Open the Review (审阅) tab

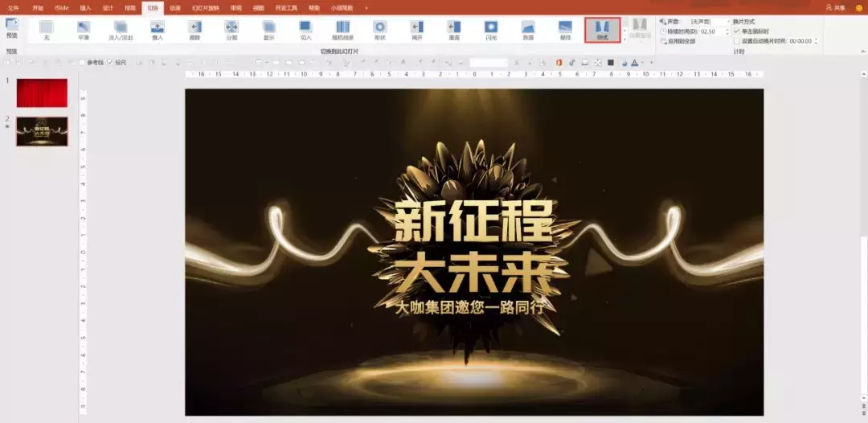tap(235, 8)
